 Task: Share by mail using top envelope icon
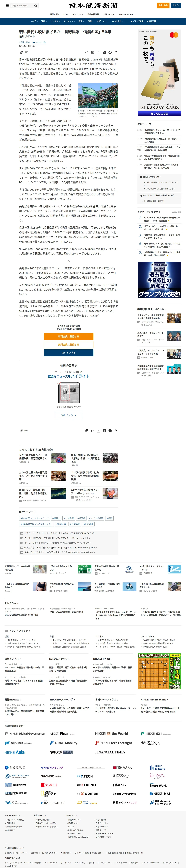93,53
